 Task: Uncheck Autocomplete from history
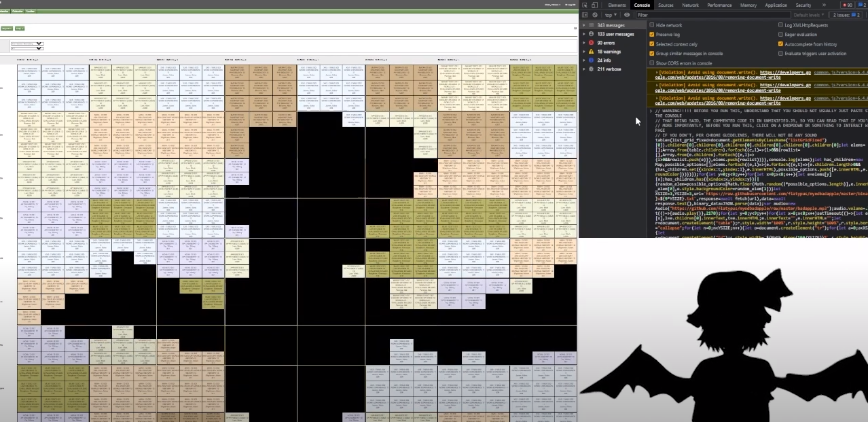780,44
